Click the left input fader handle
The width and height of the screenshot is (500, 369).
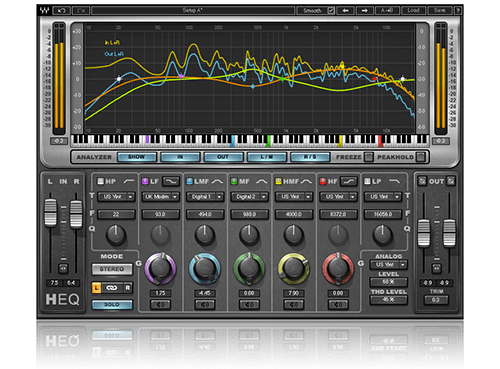51,213
